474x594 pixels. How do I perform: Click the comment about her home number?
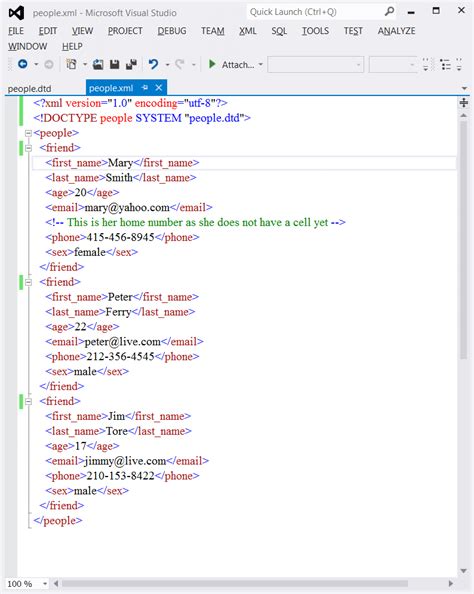point(196,222)
